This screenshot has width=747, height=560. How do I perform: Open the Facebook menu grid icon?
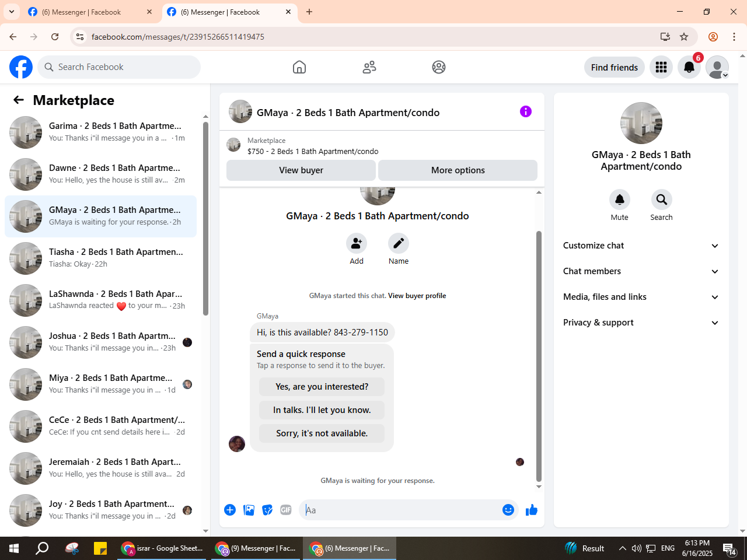tap(661, 67)
